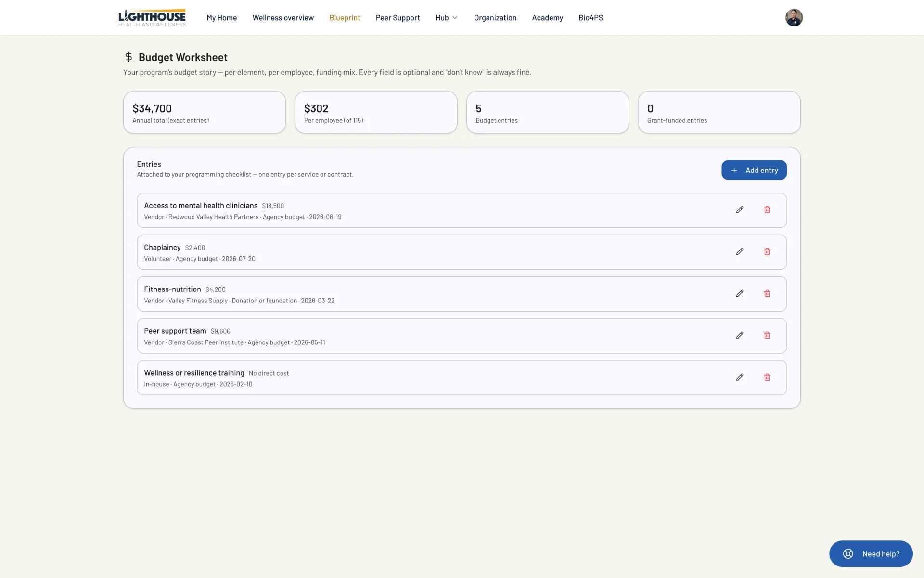Delete the Chaplaincy budget entry
The image size is (924, 578).
coord(767,252)
